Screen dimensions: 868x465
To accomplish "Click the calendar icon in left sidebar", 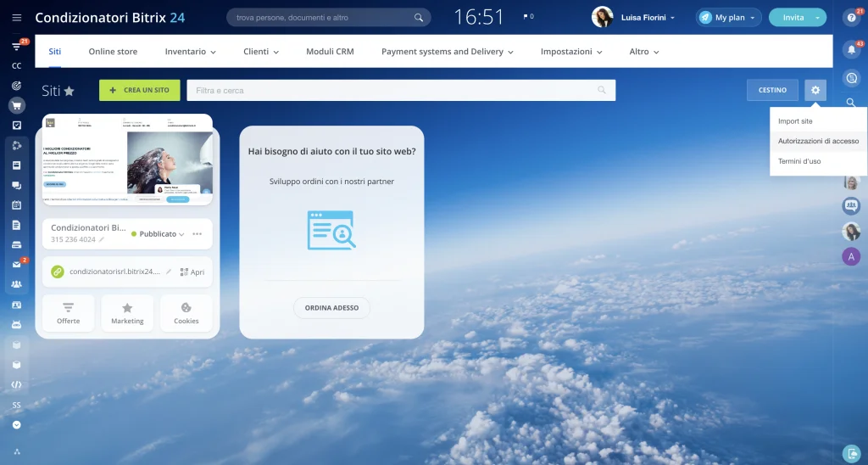I will pyautogui.click(x=16, y=204).
